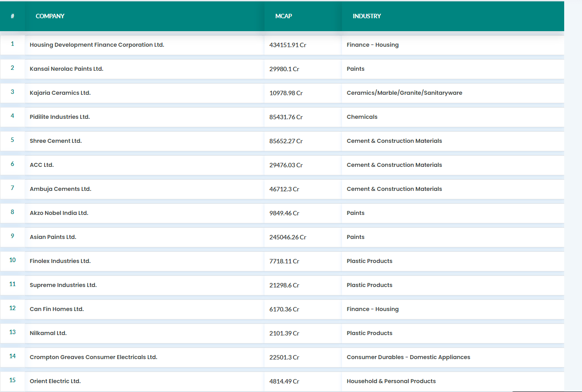582x392 pixels.
Task: Click market cap 2101.39 Cr
Action: click(x=284, y=333)
